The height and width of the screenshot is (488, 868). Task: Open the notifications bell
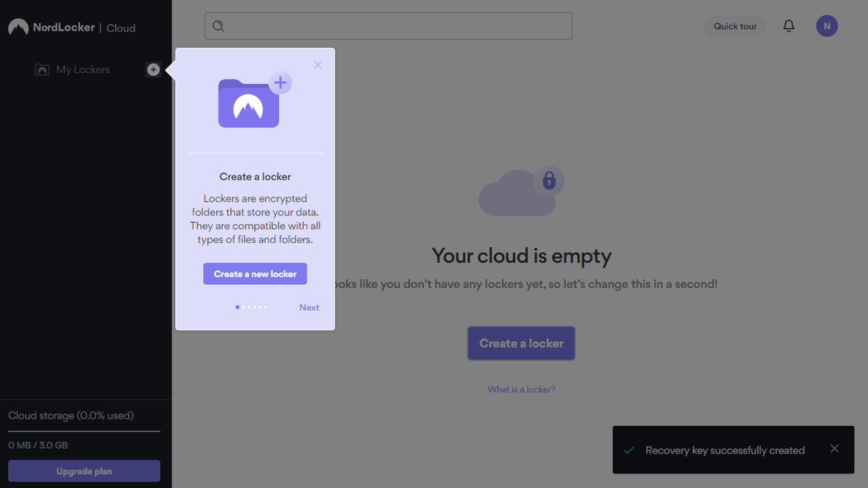(x=788, y=25)
